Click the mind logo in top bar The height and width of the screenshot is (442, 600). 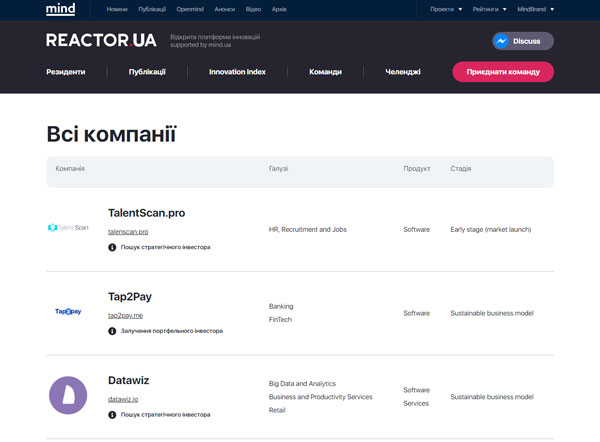point(60,9)
